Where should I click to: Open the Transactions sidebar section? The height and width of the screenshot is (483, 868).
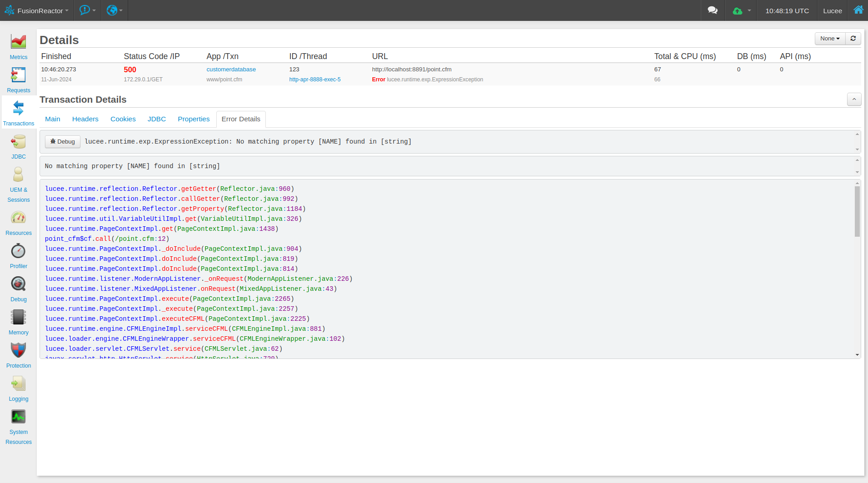coord(19,113)
